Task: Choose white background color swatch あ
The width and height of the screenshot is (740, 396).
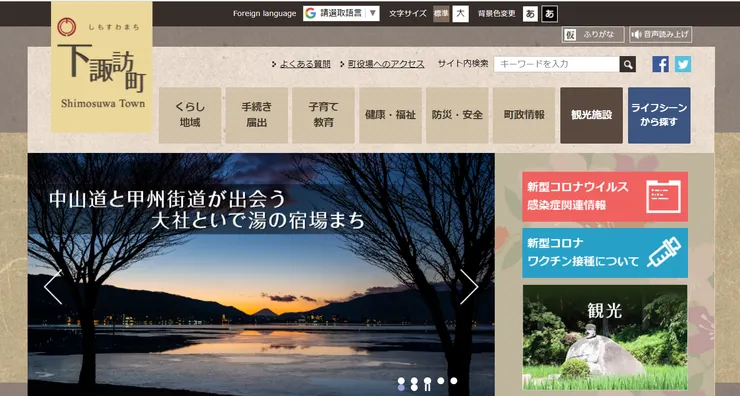Action: pyautogui.click(x=530, y=14)
